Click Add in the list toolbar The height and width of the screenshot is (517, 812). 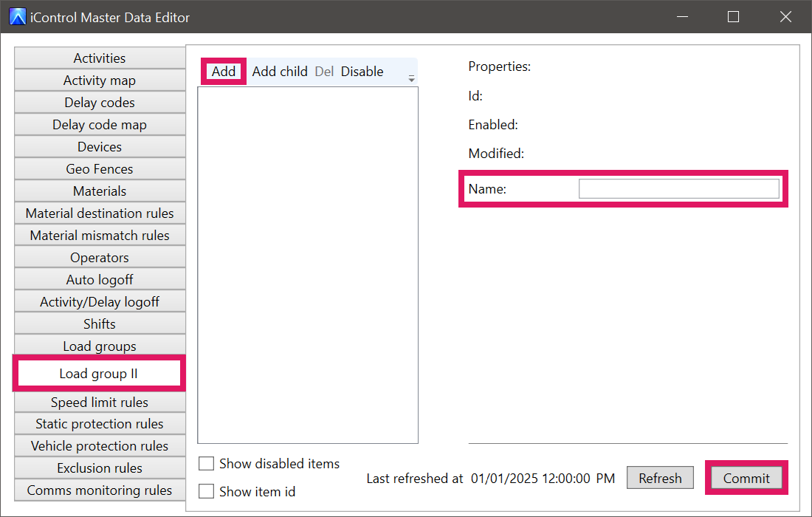point(224,72)
